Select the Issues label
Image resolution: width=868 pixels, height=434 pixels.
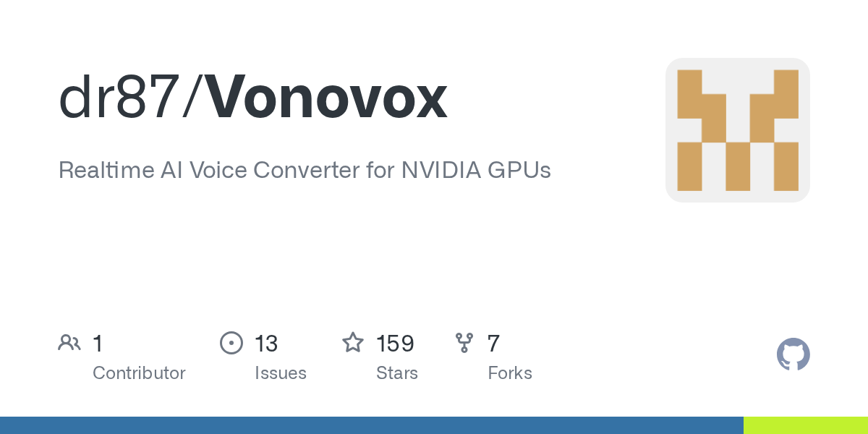point(281,373)
